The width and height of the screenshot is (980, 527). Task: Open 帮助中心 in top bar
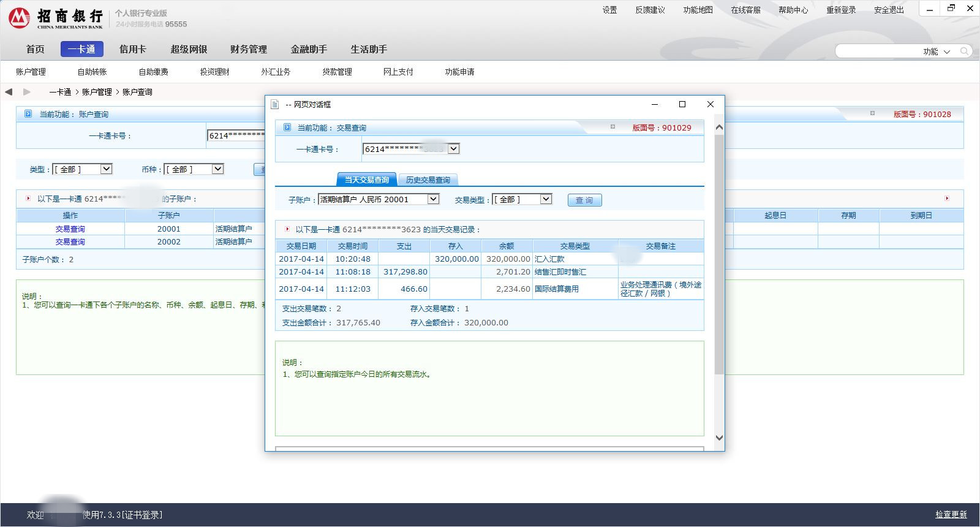click(x=793, y=10)
